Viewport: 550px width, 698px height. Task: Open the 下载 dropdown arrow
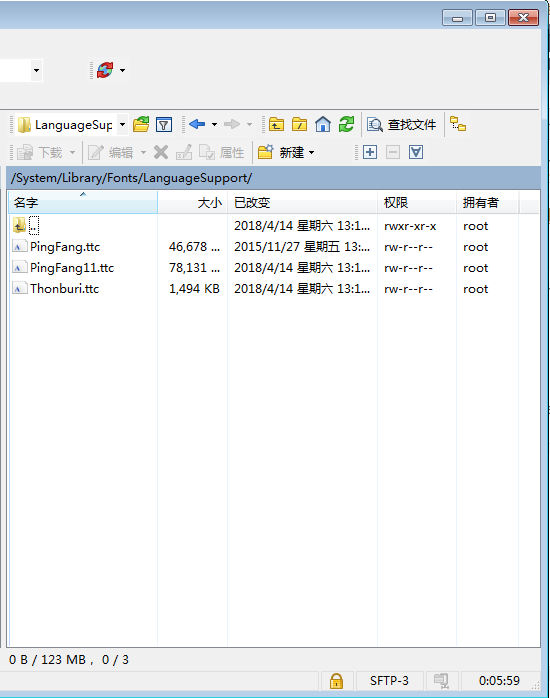[73, 153]
